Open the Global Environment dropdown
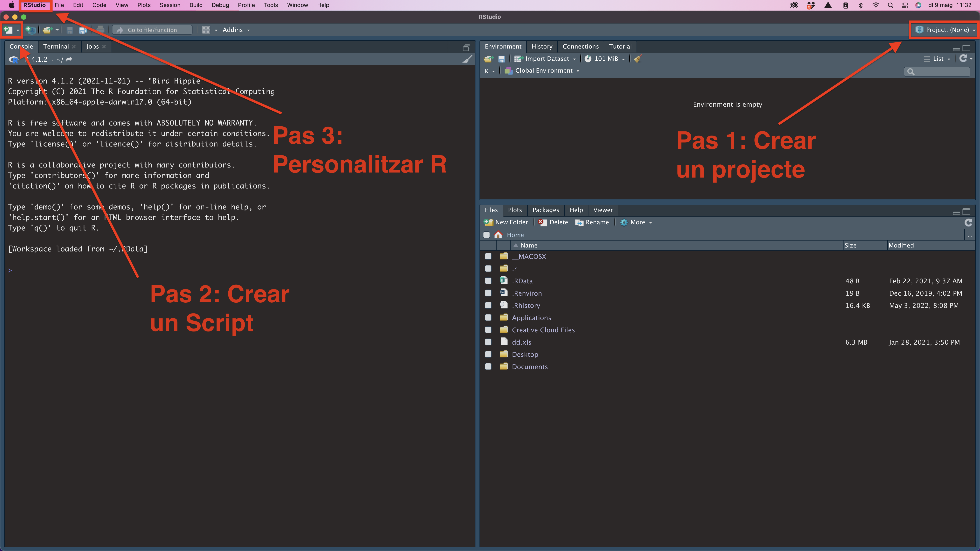The width and height of the screenshot is (980, 551). coord(542,71)
